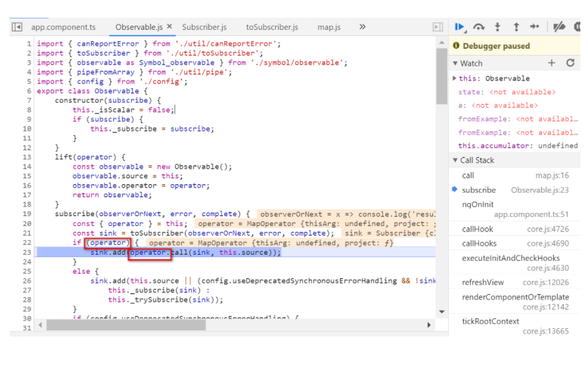Viewport: 588px width, 365px height.
Task: Step to the next statement
Action: [x=535, y=27]
